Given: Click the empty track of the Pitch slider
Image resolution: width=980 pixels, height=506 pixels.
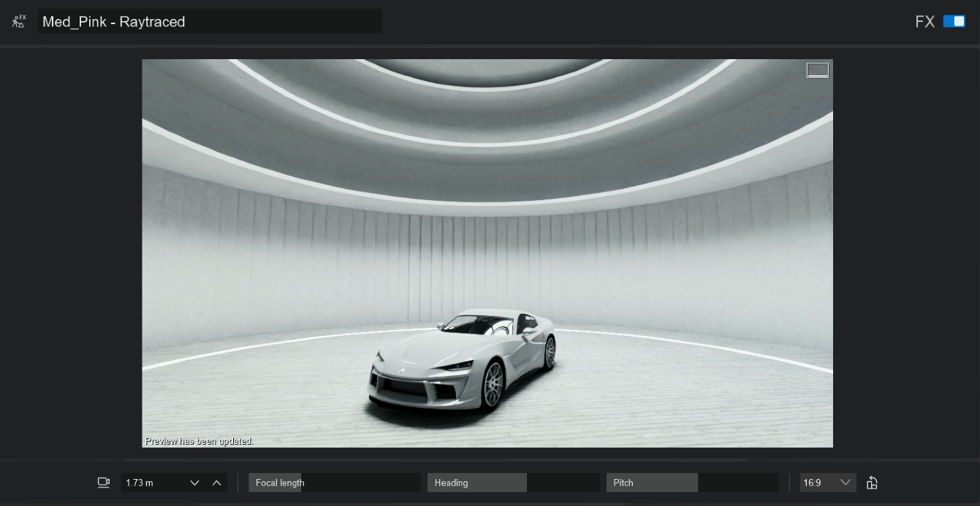Looking at the screenshot, I should coord(738,483).
